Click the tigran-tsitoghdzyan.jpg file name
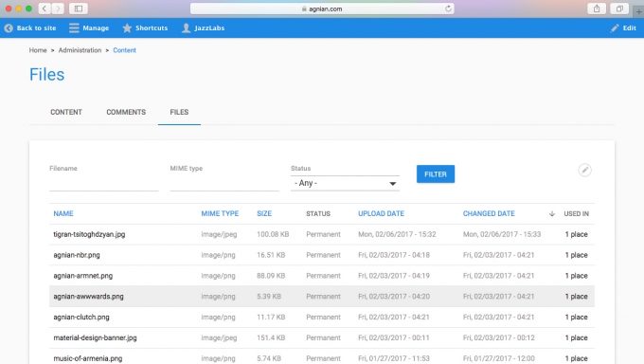The width and height of the screenshot is (644, 364). pyautogui.click(x=89, y=234)
